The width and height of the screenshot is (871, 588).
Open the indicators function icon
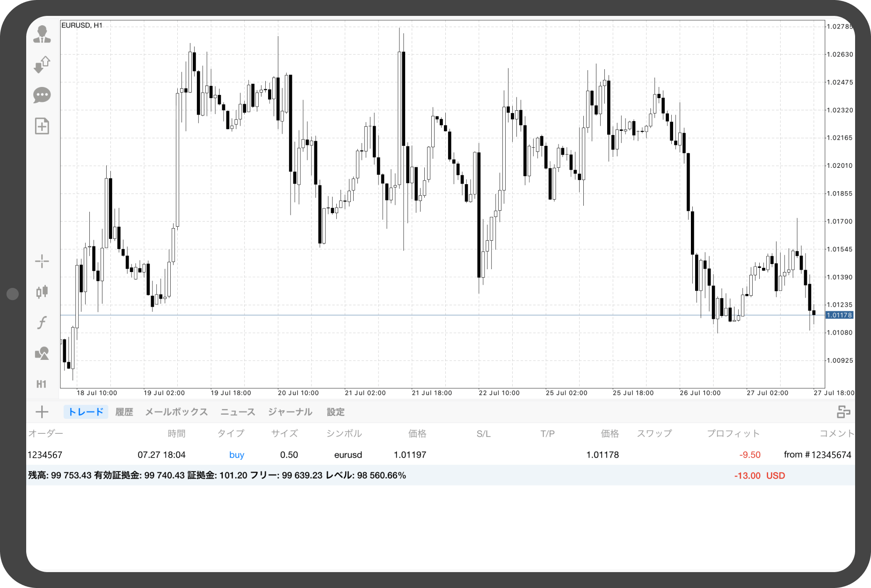[42, 323]
